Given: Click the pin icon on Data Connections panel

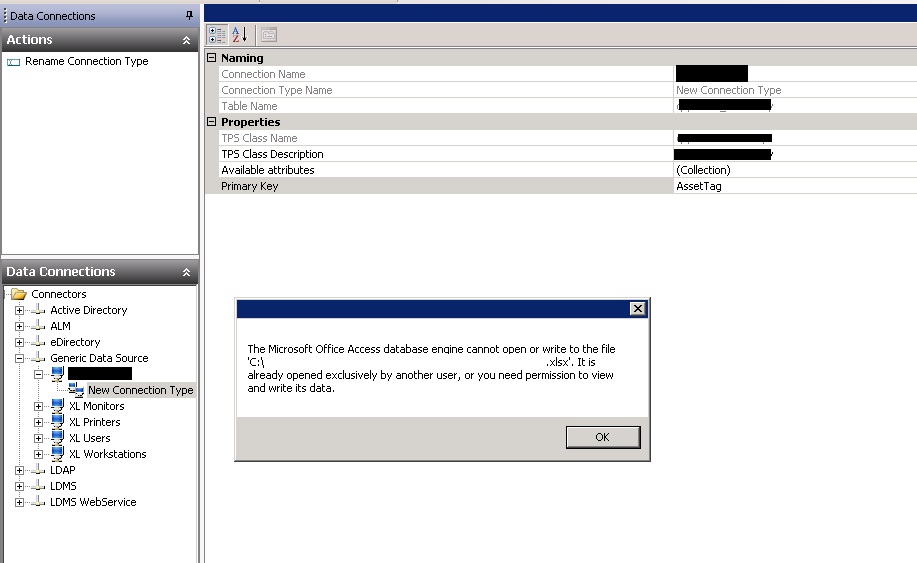Looking at the screenshot, I should coord(189,16).
